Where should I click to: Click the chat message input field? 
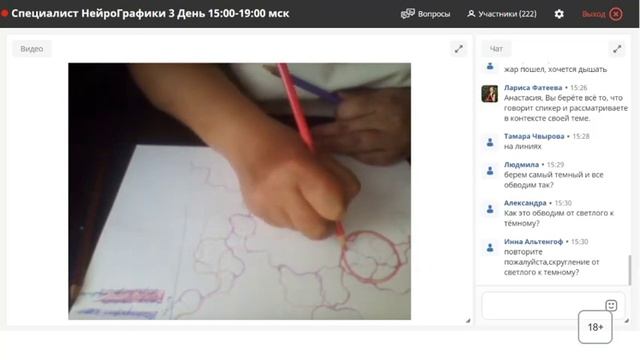point(553,305)
